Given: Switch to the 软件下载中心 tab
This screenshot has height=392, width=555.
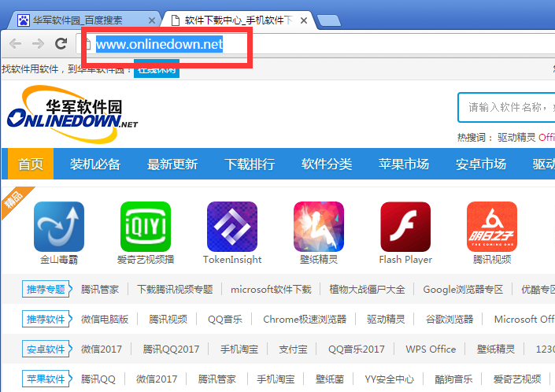Looking at the screenshot, I should pos(238,20).
